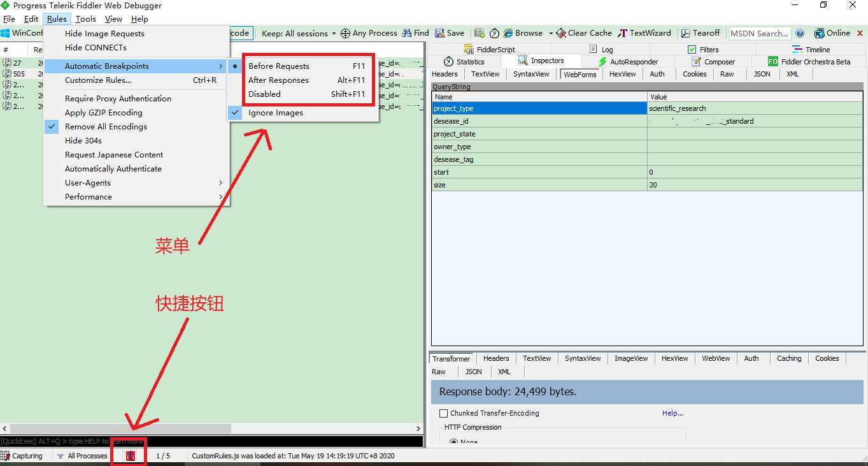Switch to the Log tab
Screen dimensions: 868x466
601,49
